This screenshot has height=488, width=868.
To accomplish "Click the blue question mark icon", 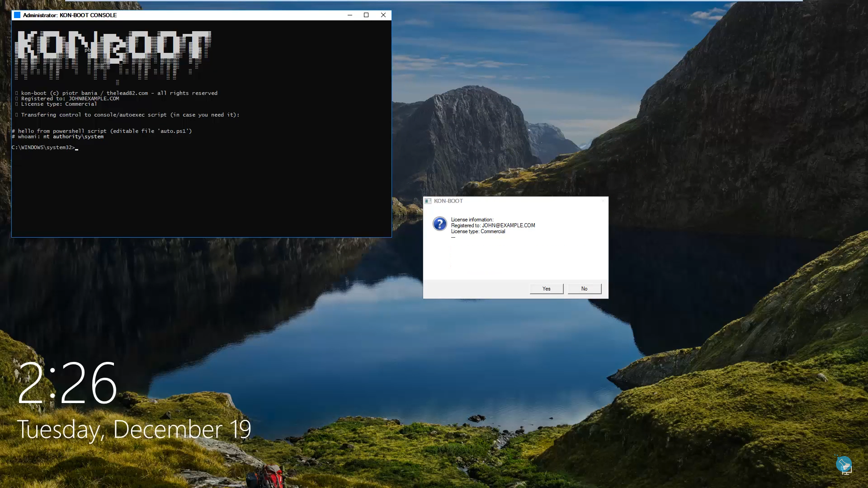I will point(439,224).
